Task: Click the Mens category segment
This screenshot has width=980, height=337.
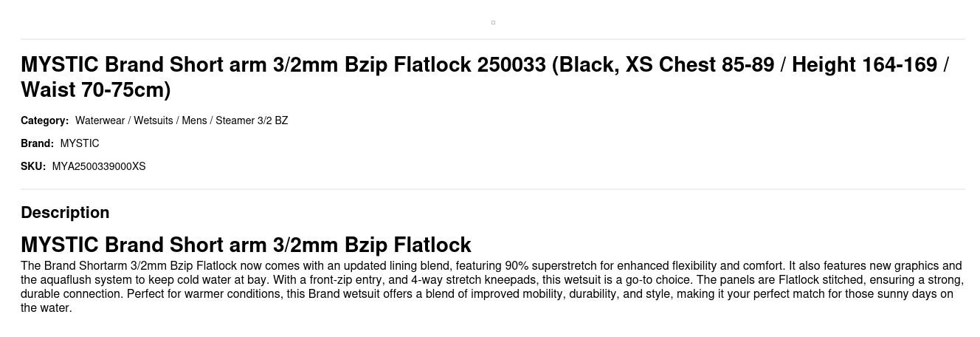Action: click(194, 120)
